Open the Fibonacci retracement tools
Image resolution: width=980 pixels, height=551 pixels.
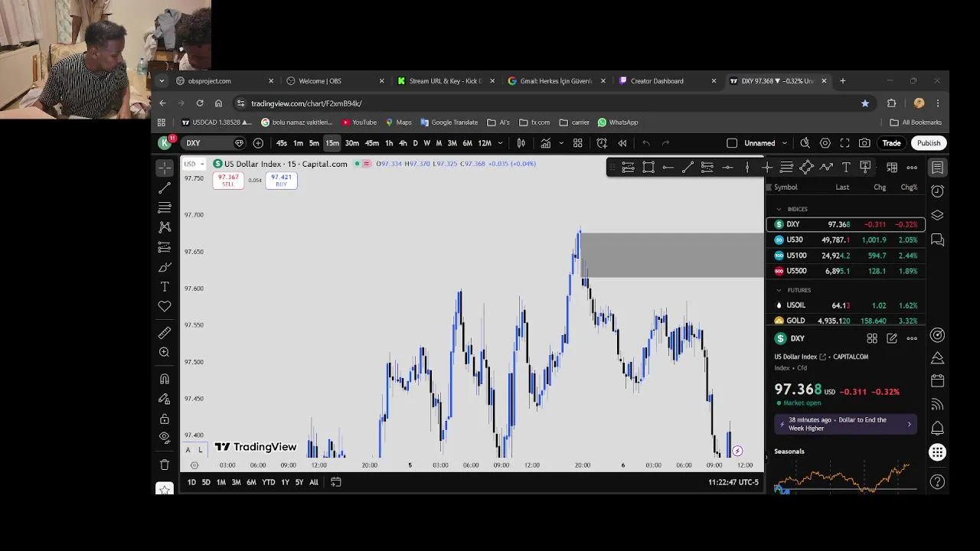(165, 207)
